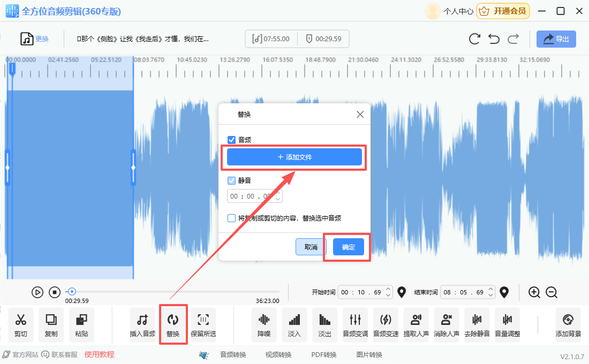Enable replacing selection with copied content checkbox
Viewport: 589px width, 364px height.
pos(231,218)
